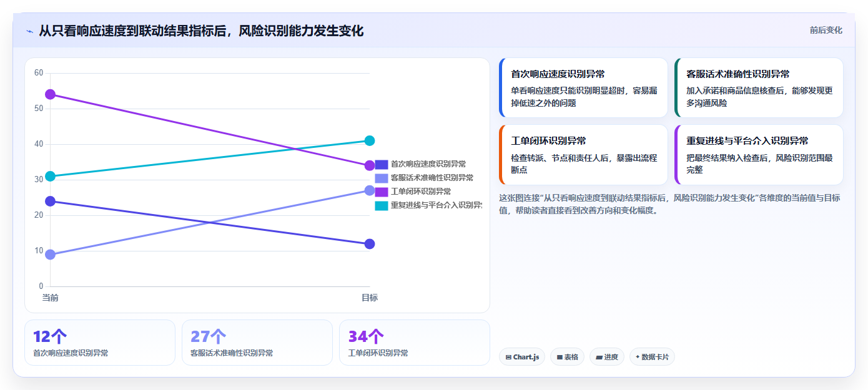
Task: Click the cyan data point at 31 on 当前
Action: 51,176
